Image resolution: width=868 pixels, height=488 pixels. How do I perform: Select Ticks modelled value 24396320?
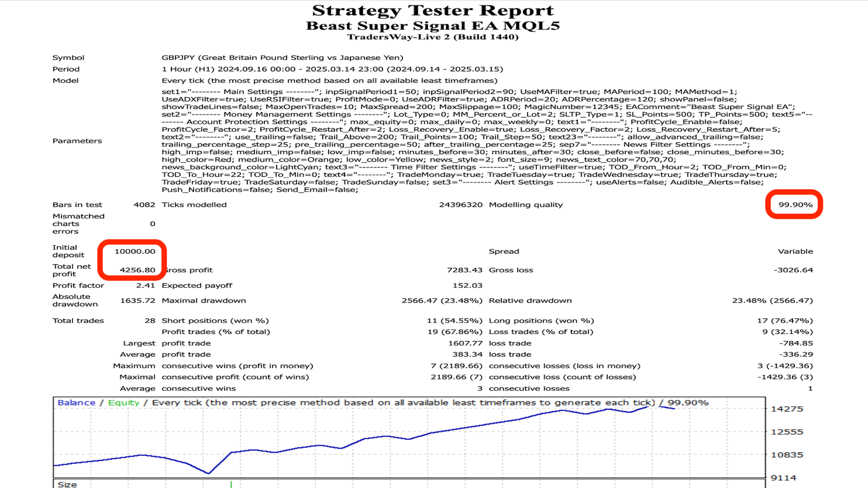tap(461, 204)
